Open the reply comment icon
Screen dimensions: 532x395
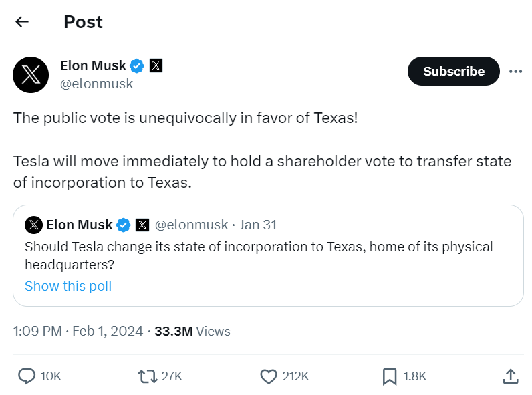pyautogui.click(x=27, y=376)
